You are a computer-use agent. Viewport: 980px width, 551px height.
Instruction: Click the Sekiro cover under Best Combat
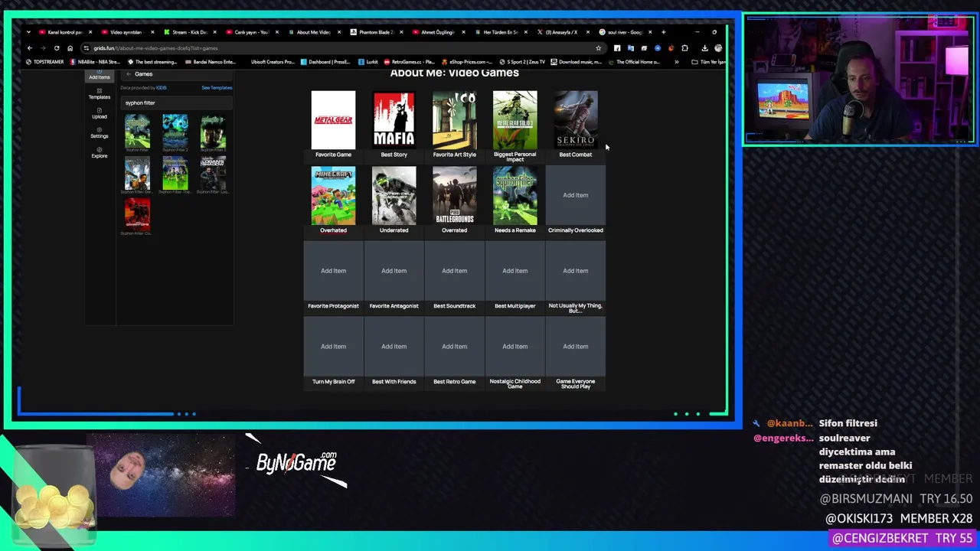[576, 119]
